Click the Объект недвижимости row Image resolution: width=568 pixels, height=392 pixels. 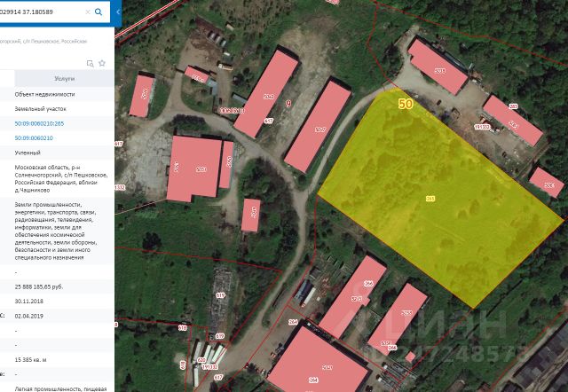click(x=44, y=94)
